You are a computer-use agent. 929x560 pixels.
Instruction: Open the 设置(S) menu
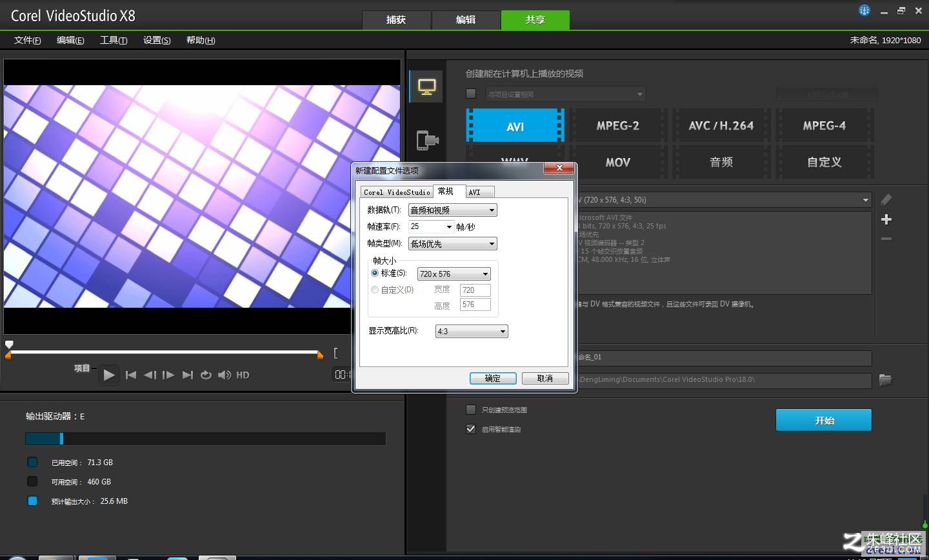157,40
